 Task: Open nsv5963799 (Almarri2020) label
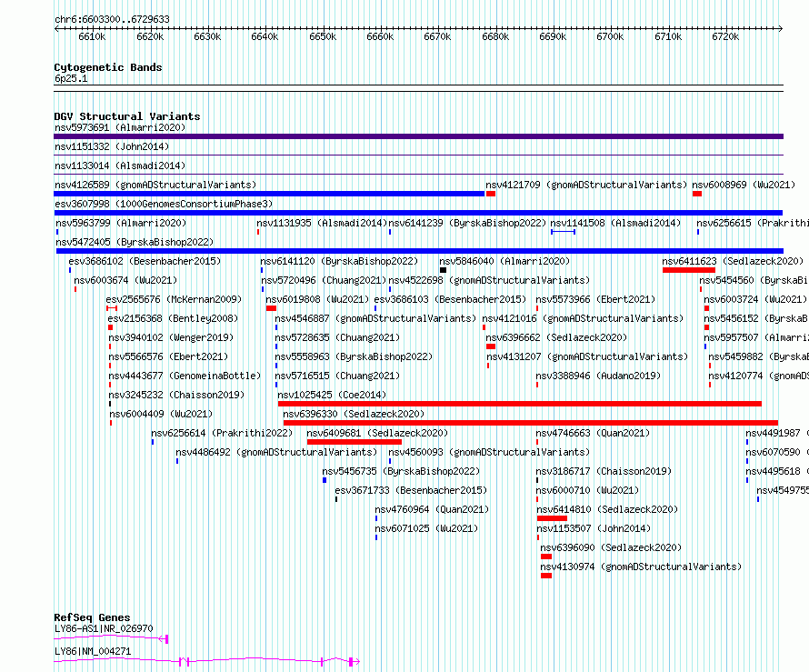pyautogui.click(x=121, y=223)
